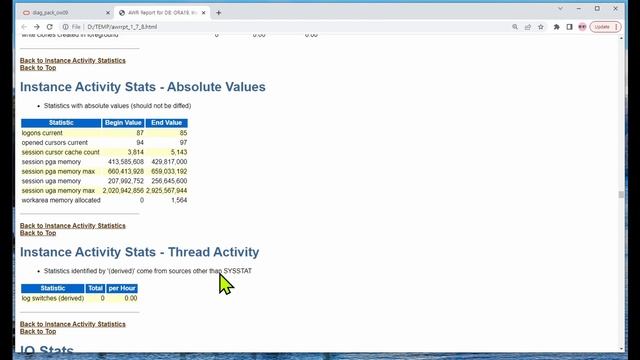Bookmark this page with the star icon

click(x=541, y=27)
